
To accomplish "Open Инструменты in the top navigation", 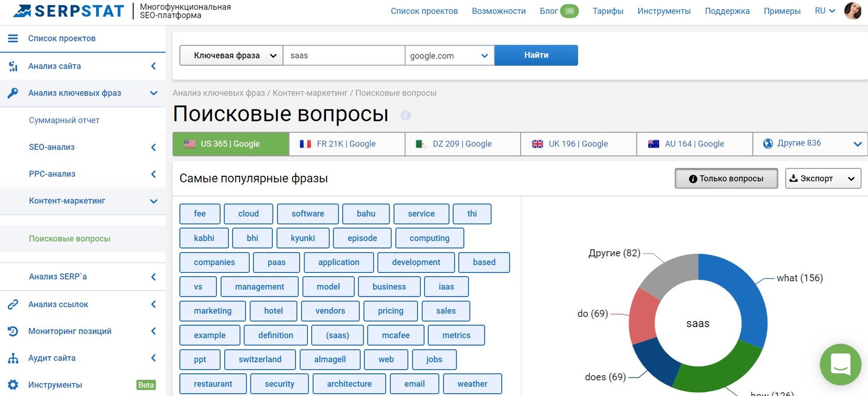I will pyautogui.click(x=664, y=11).
